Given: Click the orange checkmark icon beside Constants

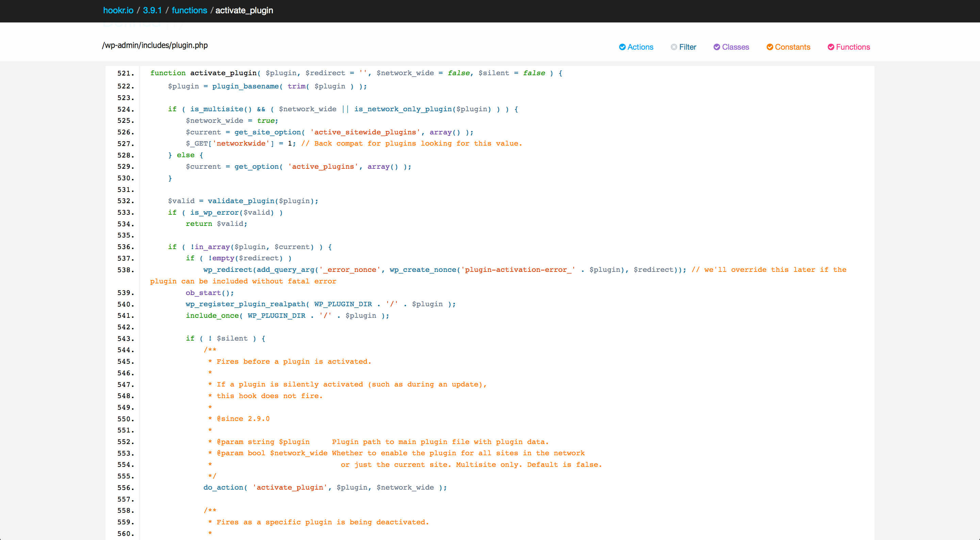Looking at the screenshot, I should (x=770, y=47).
